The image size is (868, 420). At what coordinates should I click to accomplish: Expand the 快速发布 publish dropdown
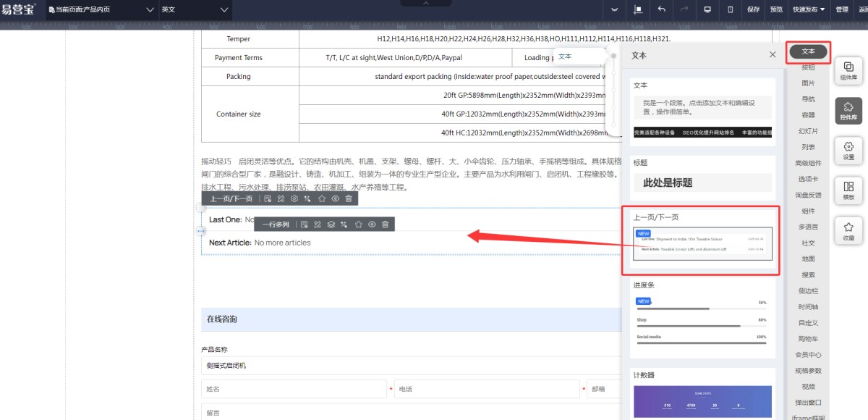tap(809, 9)
